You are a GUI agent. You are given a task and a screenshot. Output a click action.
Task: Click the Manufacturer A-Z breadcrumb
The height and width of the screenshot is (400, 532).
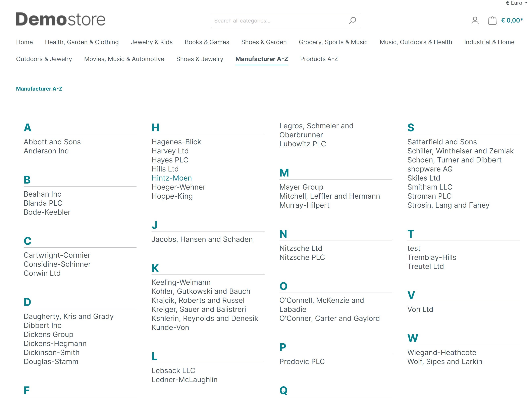[39, 89]
